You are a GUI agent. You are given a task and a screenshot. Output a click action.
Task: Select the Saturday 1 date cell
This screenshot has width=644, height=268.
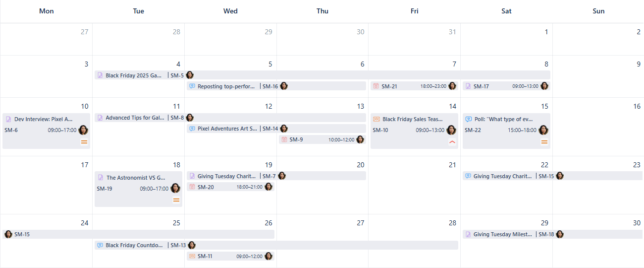coord(506,40)
